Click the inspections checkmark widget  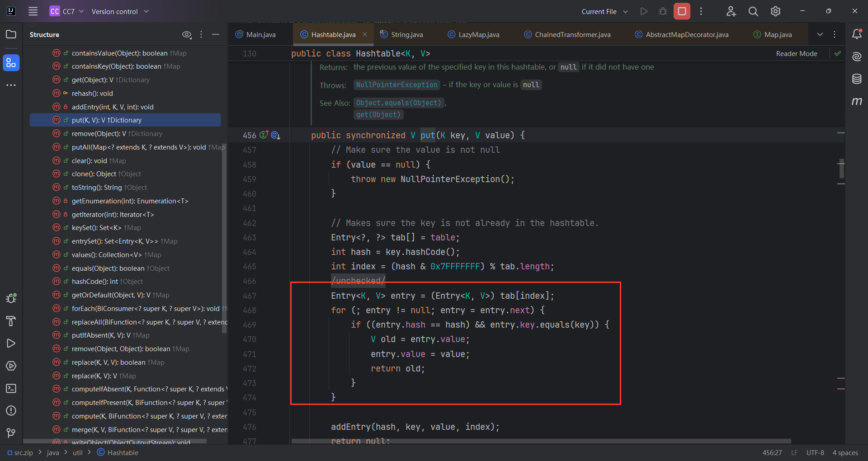tap(838, 53)
